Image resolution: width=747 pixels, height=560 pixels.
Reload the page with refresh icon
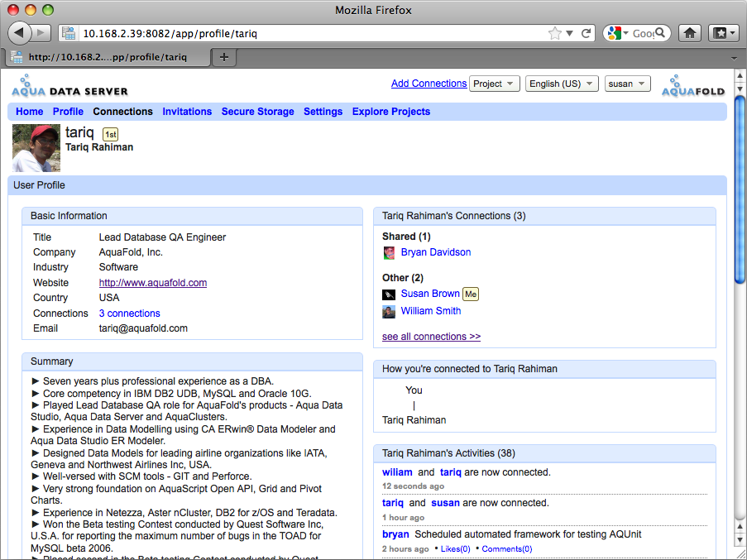click(587, 33)
